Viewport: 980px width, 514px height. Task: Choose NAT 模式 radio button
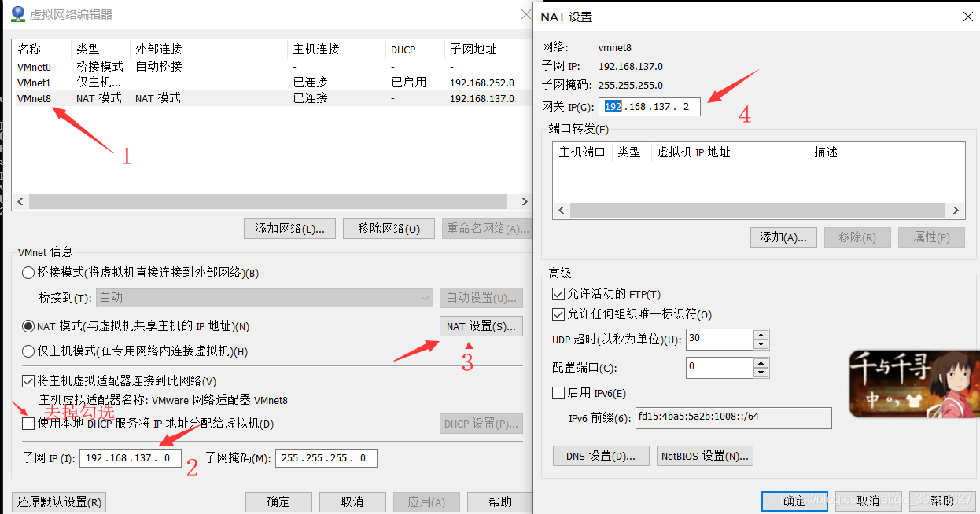pyautogui.click(x=28, y=326)
